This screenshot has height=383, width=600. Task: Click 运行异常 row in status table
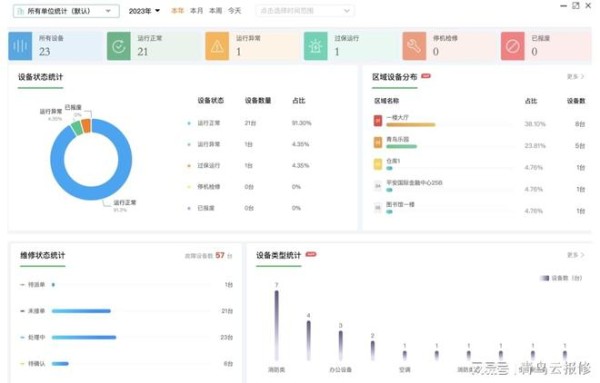pos(249,144)
